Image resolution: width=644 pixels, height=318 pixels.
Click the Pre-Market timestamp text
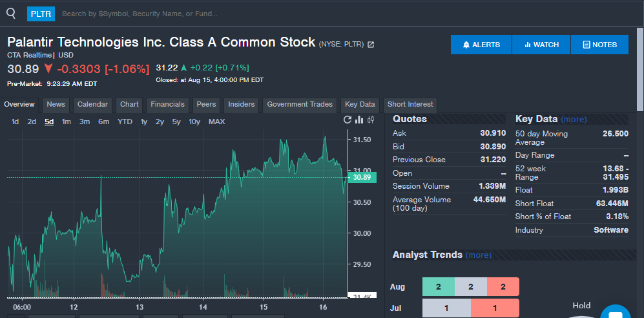pyautogui.click(x=52, y=84)
